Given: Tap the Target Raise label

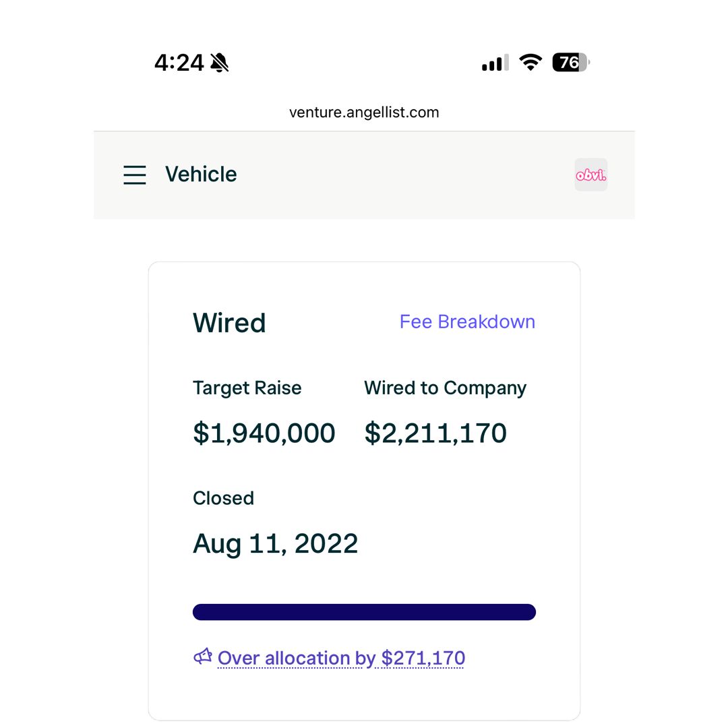Looking at the screenshot, I should [x=247, y=388].
